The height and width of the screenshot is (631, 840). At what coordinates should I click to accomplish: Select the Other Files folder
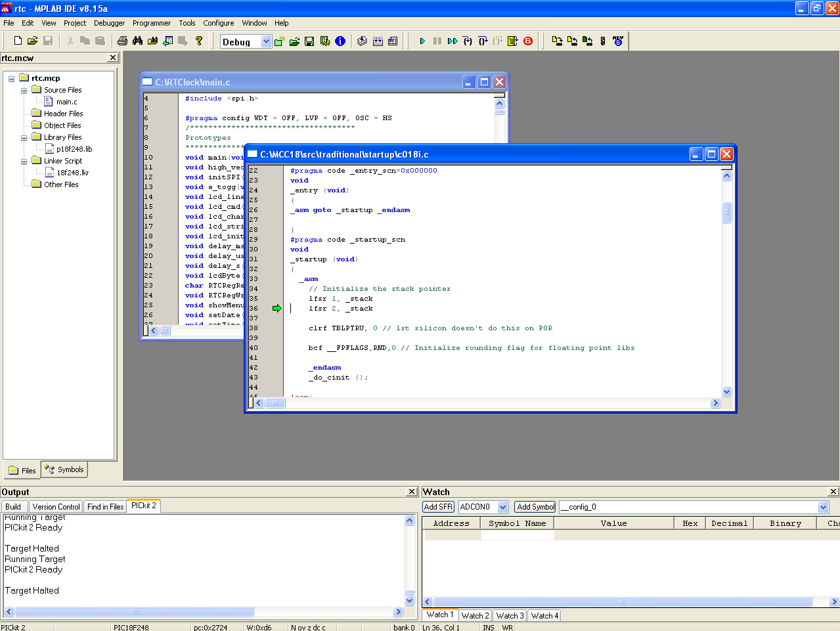[x=60, y=185]
